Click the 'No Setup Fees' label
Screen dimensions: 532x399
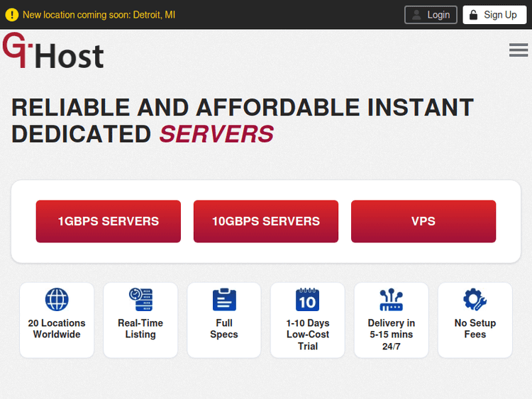[x=475, y=329]
